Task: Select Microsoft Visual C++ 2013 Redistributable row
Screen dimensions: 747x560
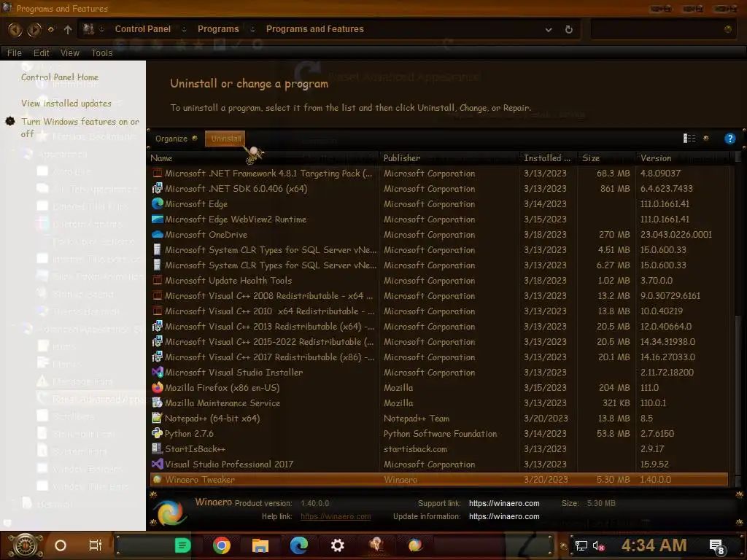Action: [x=438, y=326]
